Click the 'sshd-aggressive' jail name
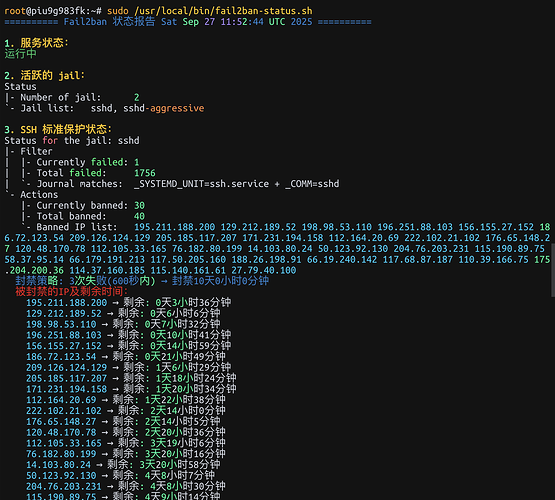The image size is (555, 500). click(x=164, y=108)
